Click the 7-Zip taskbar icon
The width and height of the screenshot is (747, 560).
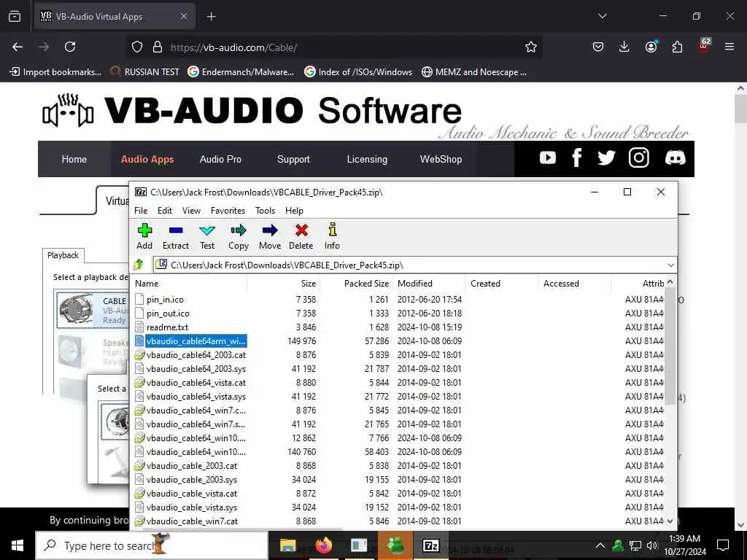coord(430,545)
